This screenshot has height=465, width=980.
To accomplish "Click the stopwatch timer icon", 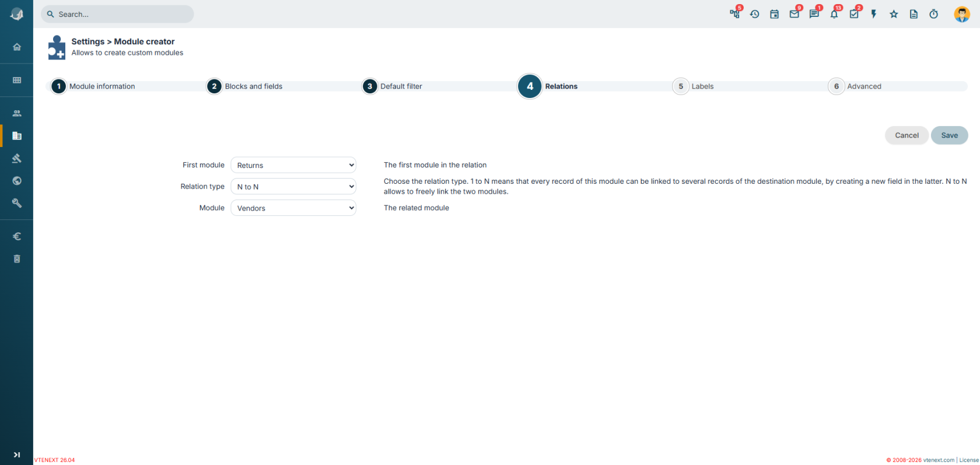I will (x=933, y=14).
